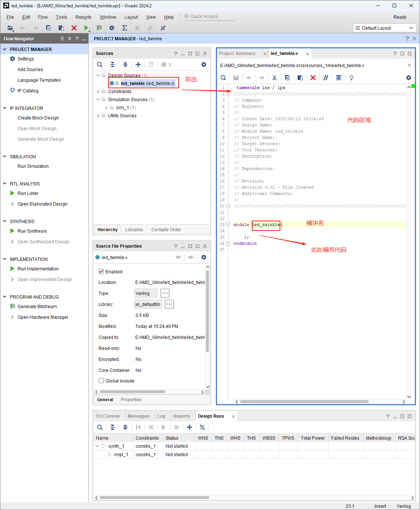Image resolution: width=420 pixels, height=510 pixels.
Task: Click Open Project icon in main toolbar
Action: 10,28
